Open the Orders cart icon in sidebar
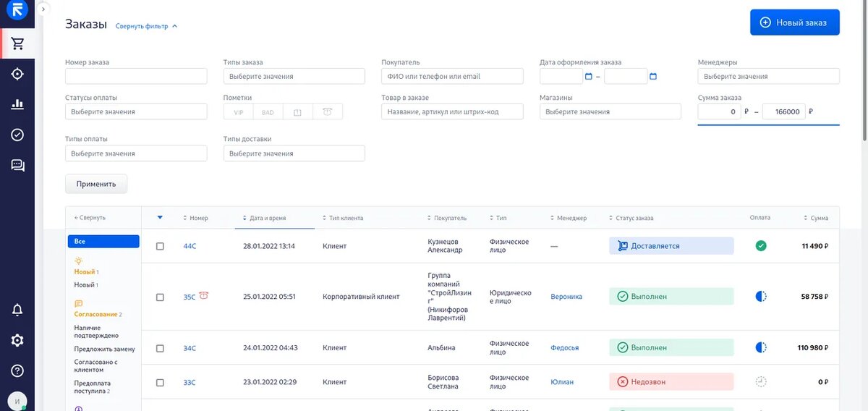868x411 pixels. 17,43
